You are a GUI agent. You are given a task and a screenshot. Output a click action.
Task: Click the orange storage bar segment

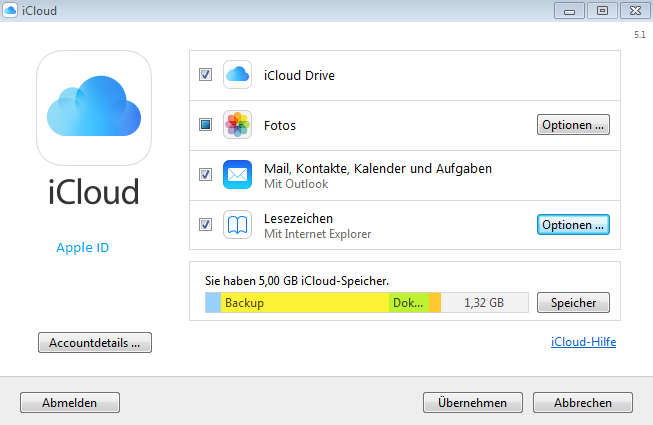pyautogui.click(x=435, y=303)
